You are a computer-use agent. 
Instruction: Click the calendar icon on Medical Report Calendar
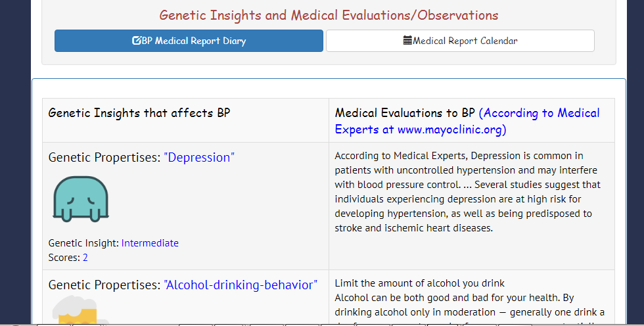point(407,41)
